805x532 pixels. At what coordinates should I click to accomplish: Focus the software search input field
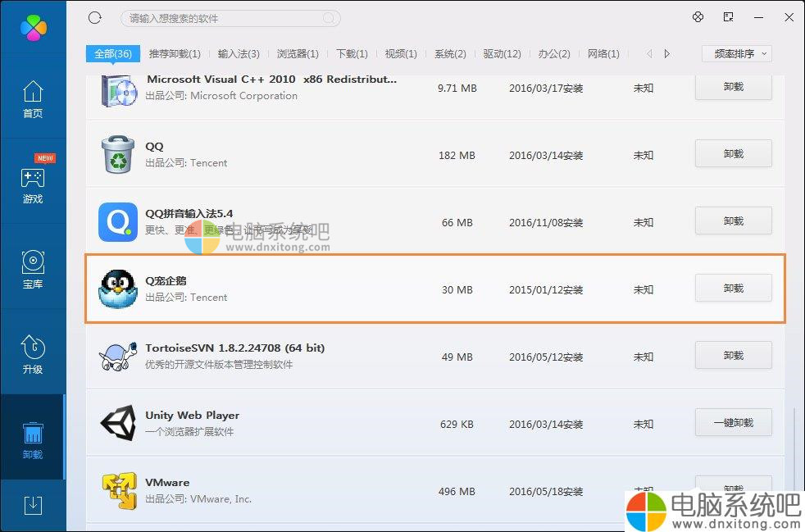[230, 19]
